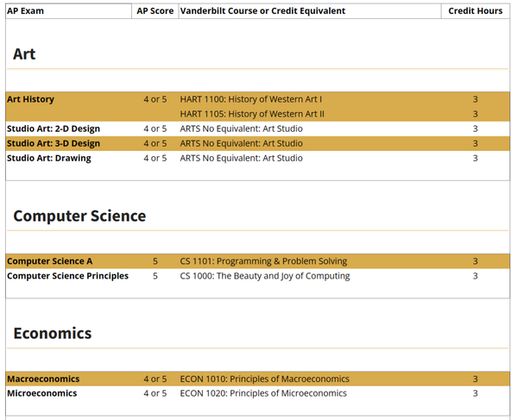Click credit hours 3 for Studio Art: Drawing

pos(476,159)
